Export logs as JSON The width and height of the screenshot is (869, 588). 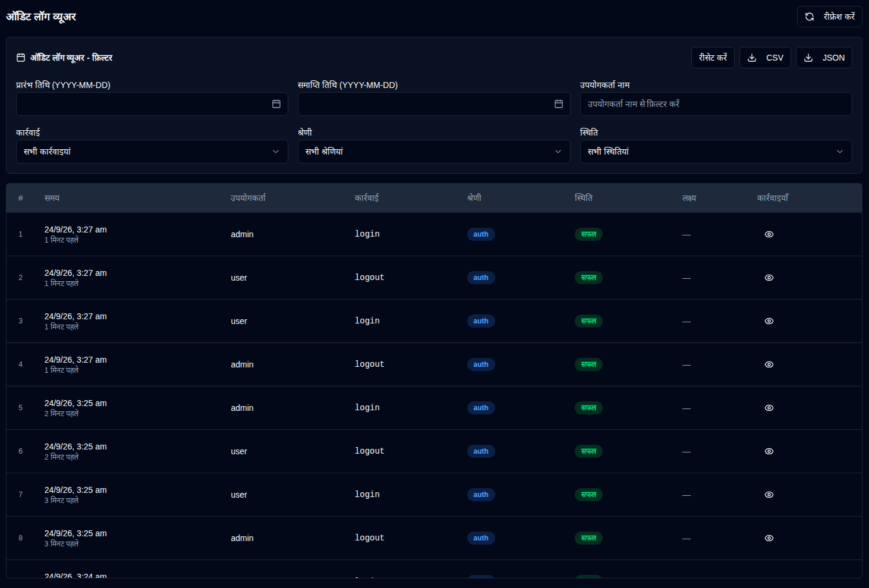[x=824, y=58]
